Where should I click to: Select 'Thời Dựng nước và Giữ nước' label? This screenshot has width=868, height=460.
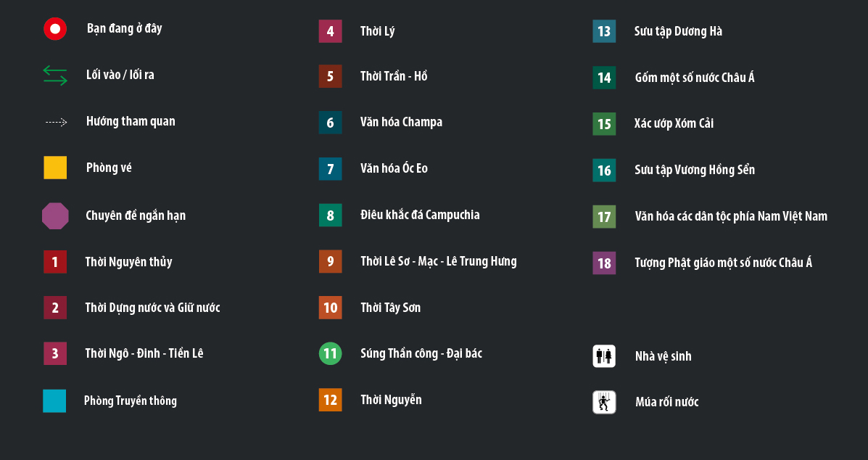152,308
